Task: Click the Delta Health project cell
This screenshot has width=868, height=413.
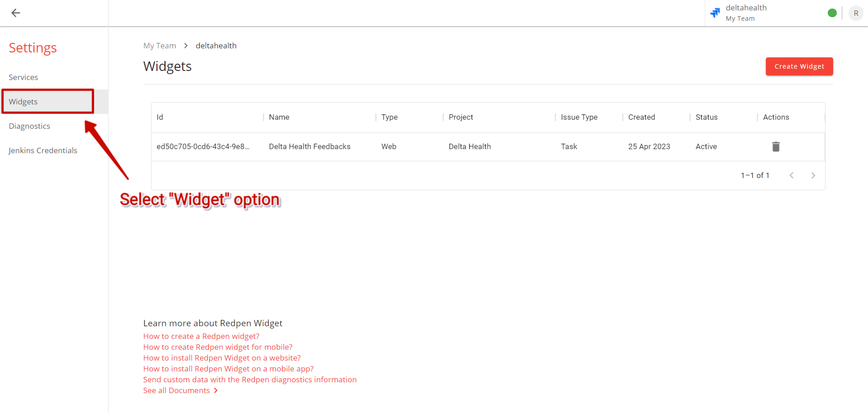Action: point(469,147)
